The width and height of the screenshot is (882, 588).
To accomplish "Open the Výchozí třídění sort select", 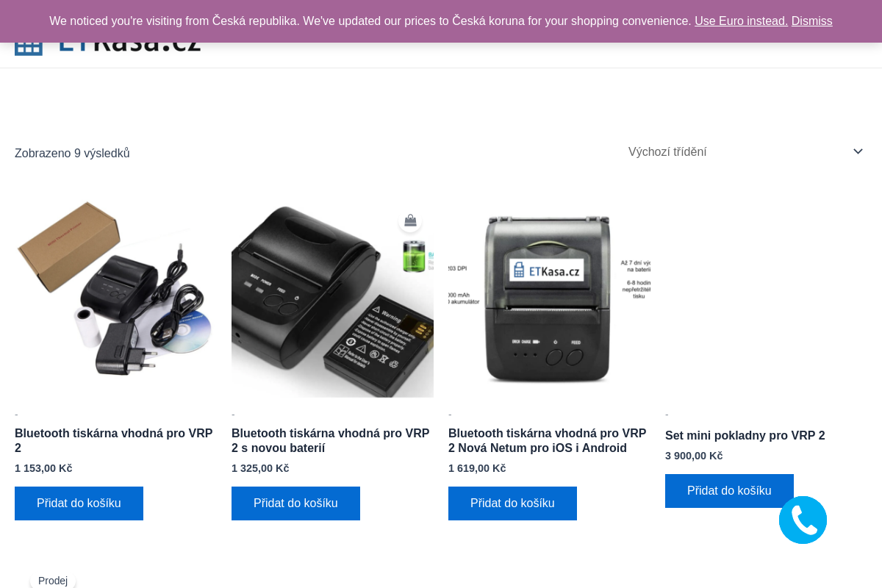I will (x=742, y=152).
